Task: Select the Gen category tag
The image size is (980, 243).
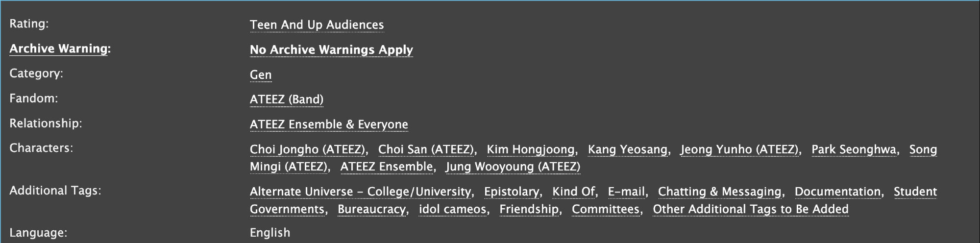Action: coord(261,75)
